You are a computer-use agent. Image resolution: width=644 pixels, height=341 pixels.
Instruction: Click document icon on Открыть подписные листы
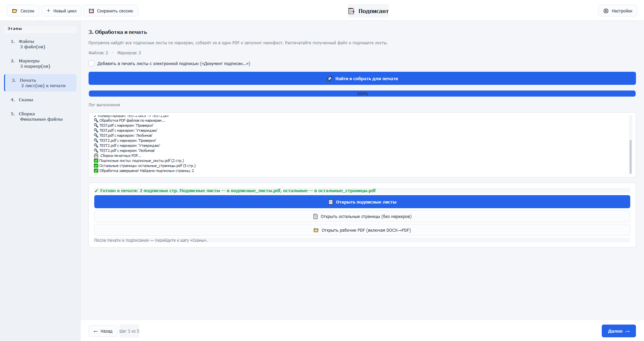pyautogui.click(x=330, y=202)
